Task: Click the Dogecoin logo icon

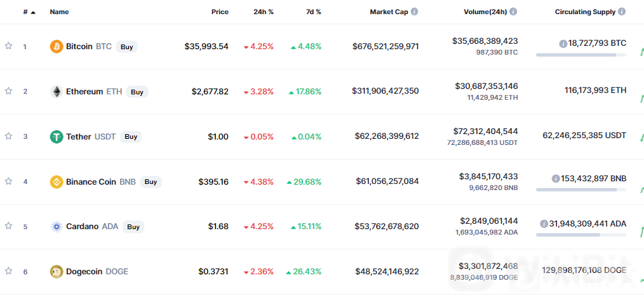Action: coord(56,272)
